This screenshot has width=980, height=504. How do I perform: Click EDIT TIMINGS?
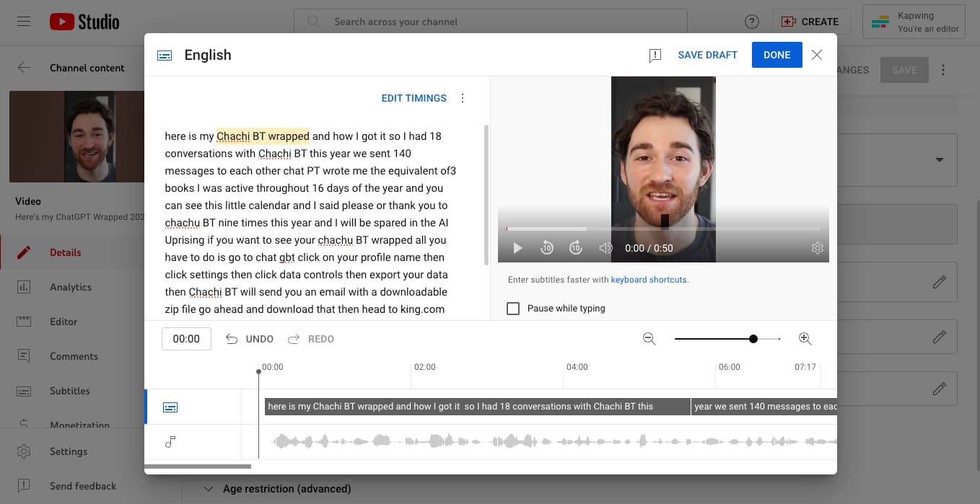click(414, 98)
